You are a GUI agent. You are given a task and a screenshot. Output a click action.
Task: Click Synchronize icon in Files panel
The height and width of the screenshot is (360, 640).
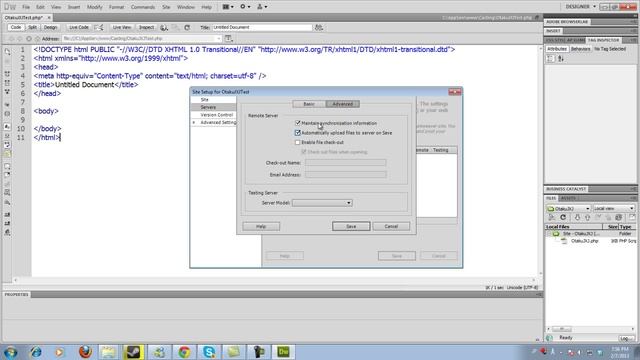pos(619,218)
